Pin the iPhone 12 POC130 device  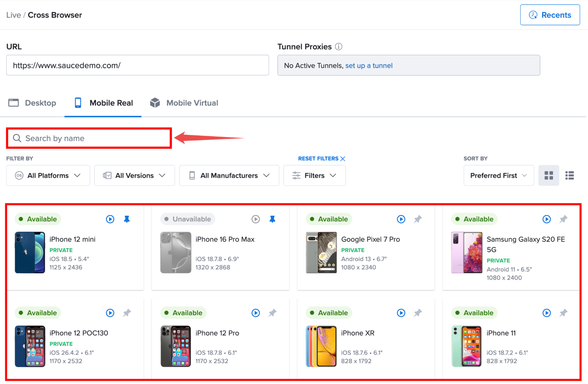127,313
